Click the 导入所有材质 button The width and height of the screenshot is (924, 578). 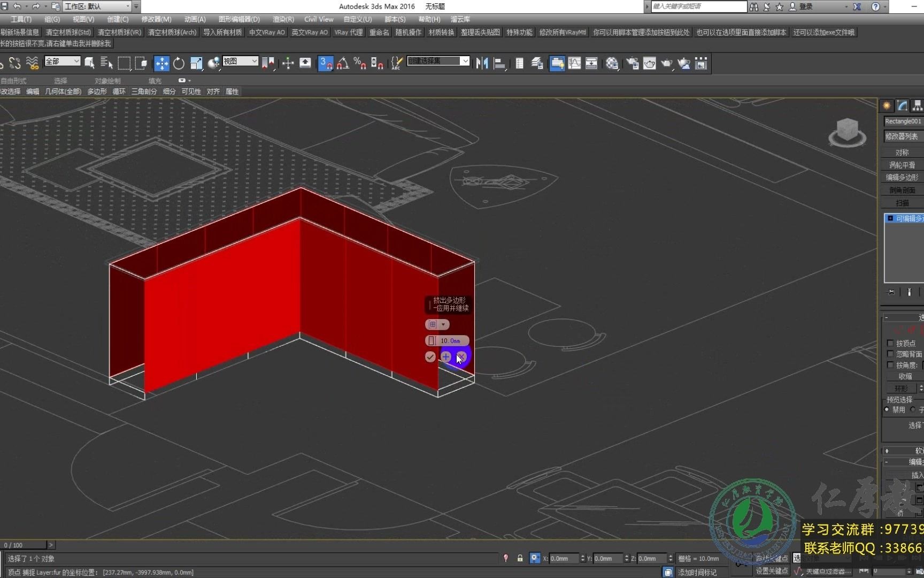coord(222,33)
